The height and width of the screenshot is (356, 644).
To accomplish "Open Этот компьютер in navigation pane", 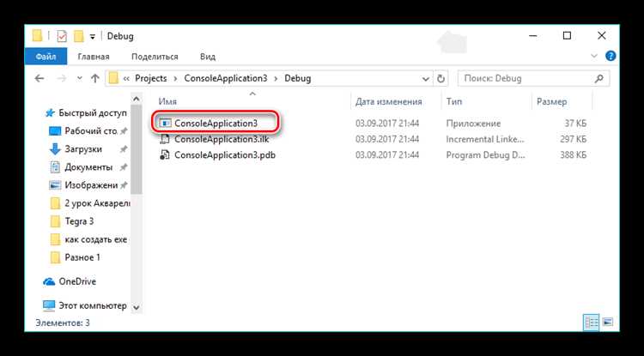I will [93, 305].
